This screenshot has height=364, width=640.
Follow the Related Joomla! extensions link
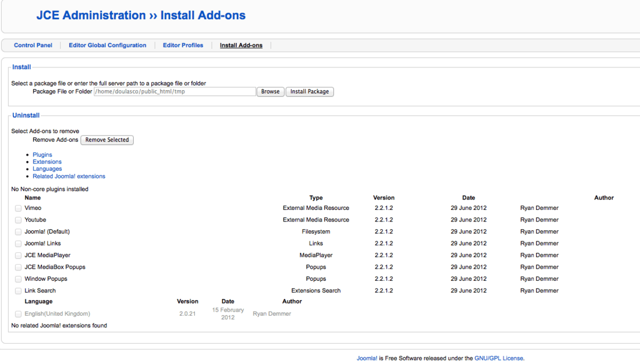pyautogui.click(x=69, y=176)
